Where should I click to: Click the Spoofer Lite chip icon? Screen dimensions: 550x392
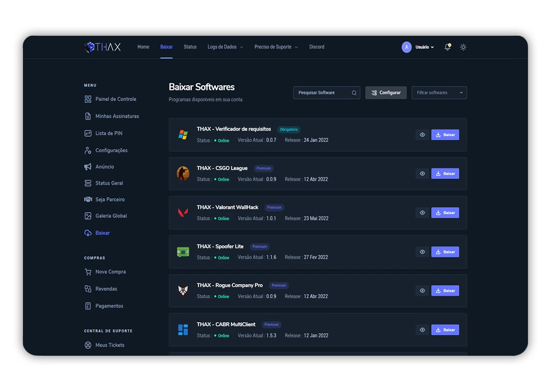pos(183,252)
